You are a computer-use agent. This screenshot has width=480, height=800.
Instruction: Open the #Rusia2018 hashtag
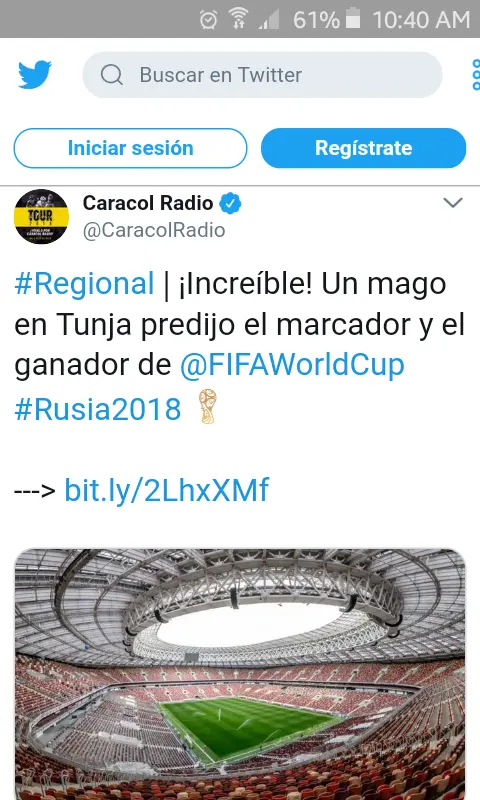97,409
